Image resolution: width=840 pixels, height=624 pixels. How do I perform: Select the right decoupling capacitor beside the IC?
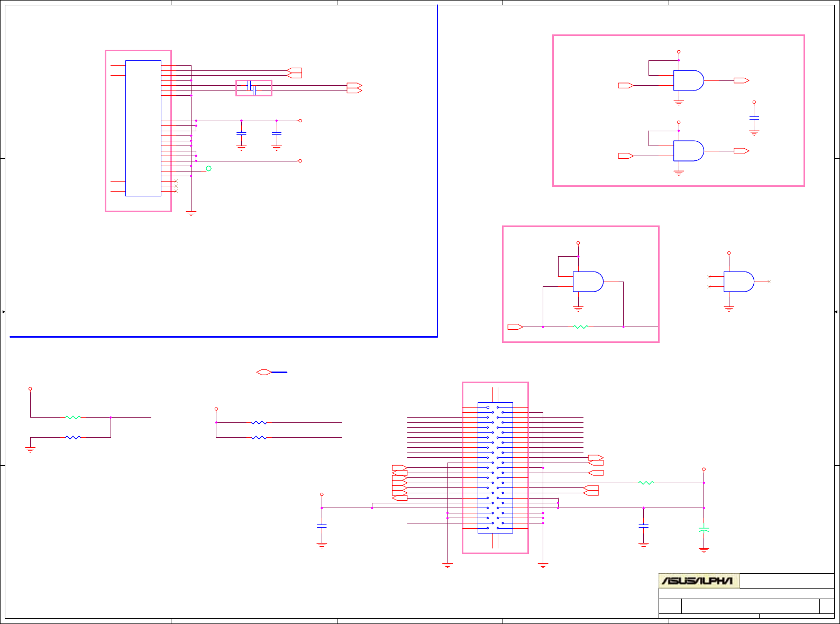276,134
